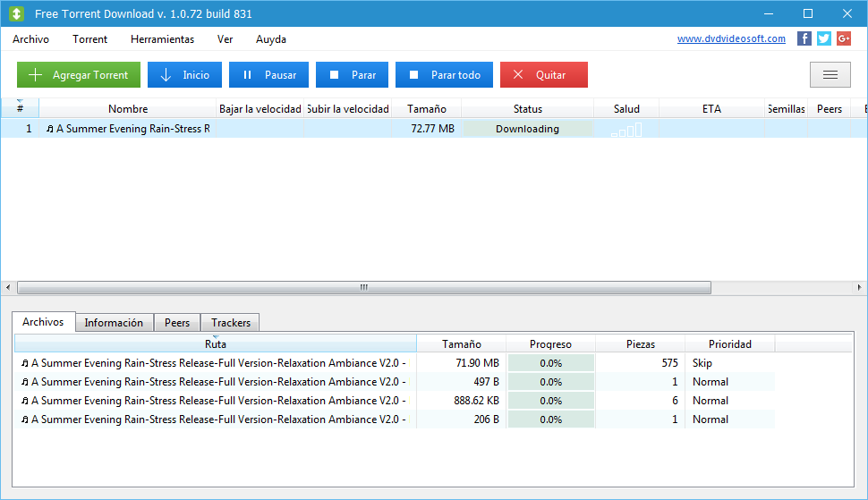
Task: Click the torrent health signal bars
Action: point(626,130)
